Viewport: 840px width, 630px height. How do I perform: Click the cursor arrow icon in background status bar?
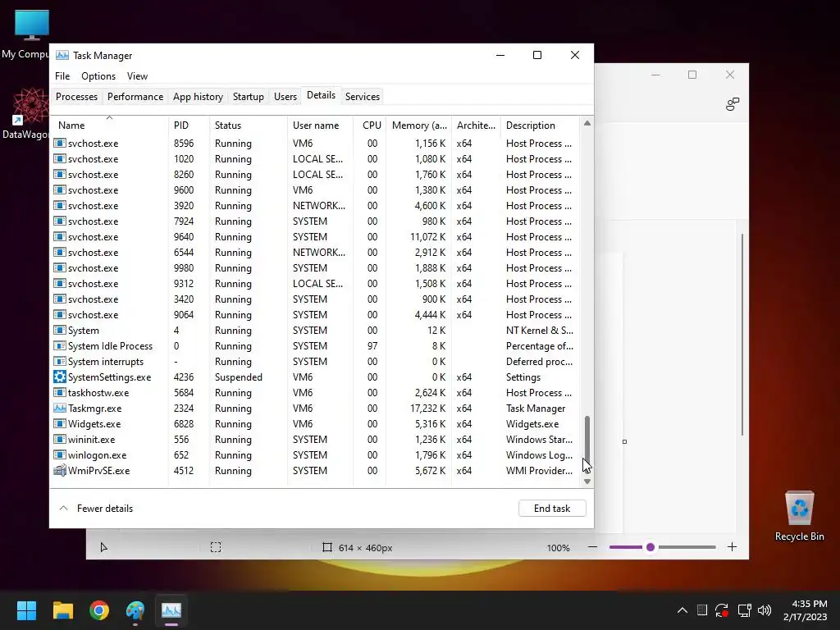(104, 547)
